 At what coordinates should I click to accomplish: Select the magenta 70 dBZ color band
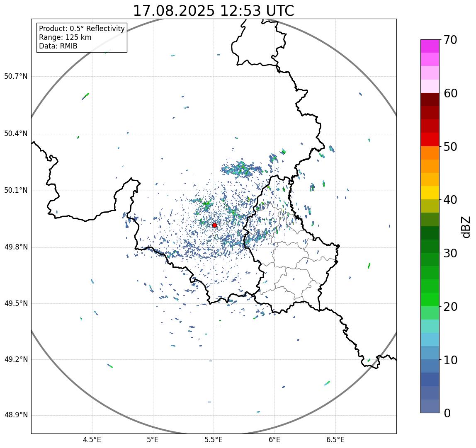(x=430, y=46)
